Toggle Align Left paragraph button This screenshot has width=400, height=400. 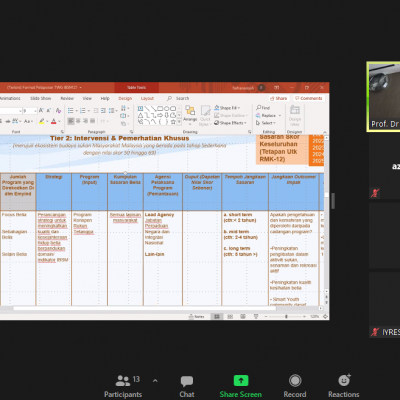point(71,121)
